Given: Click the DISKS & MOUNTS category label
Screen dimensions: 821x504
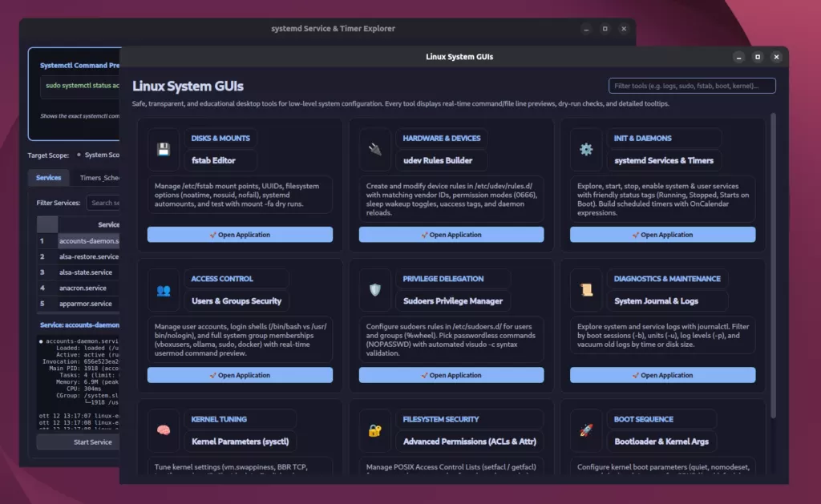Looking at the screenshot, I should pos(220,139).
